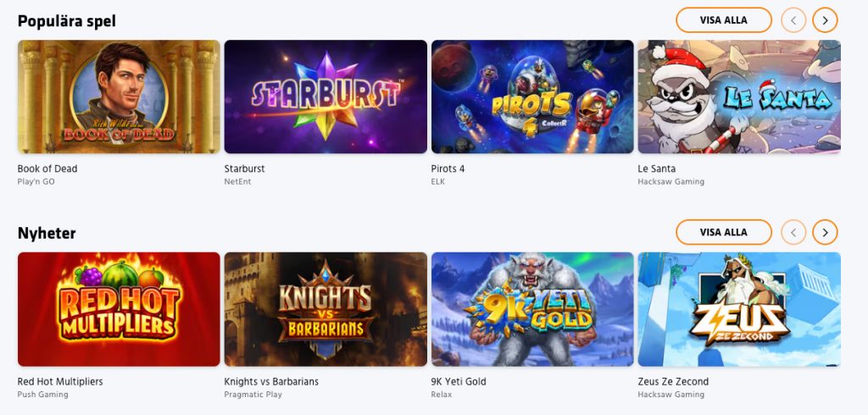The image size is (868, 415).
Task: Click the 9K Yeti Gold title text
Action: pos(459,381)
